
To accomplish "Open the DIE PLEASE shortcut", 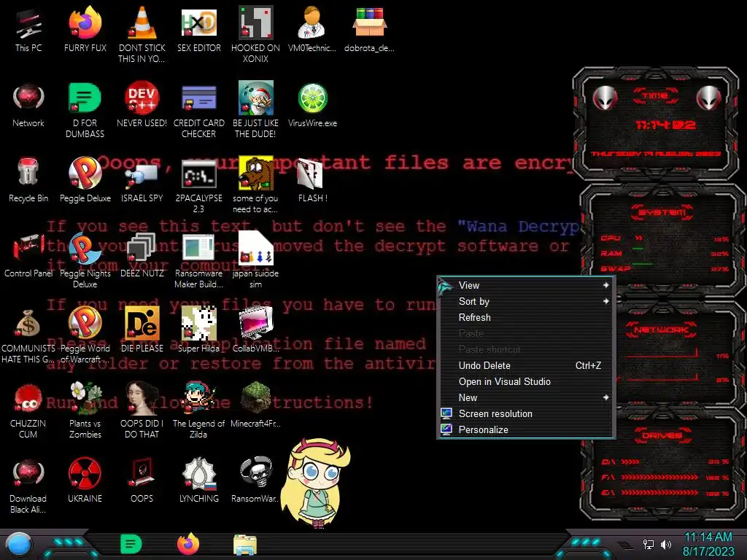I will tap(142, 330).
